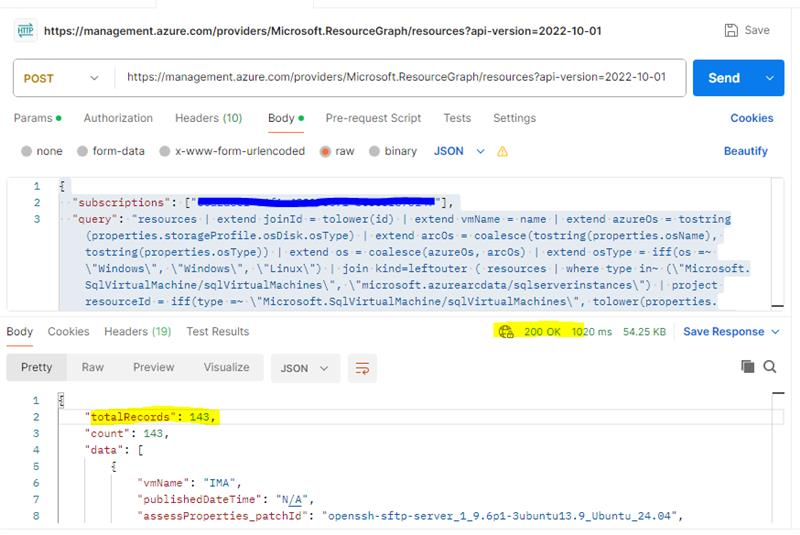Select the Pretty response view

(36, 367)
